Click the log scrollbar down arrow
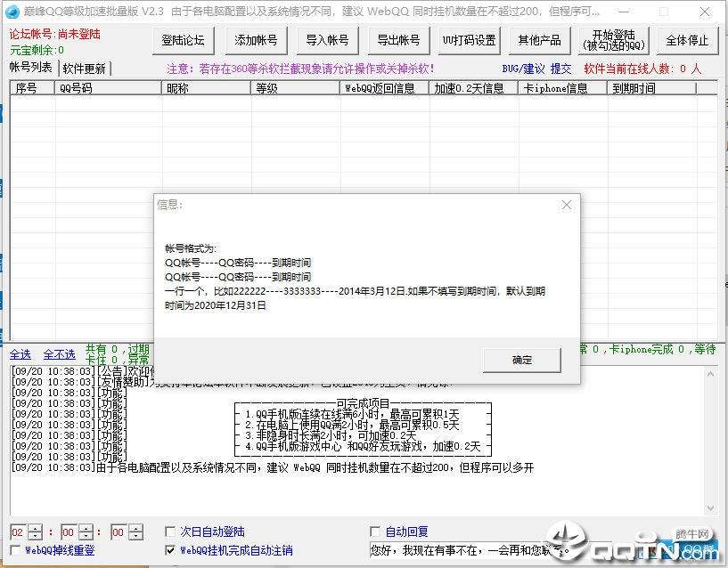The image size is (728, 568). point(710,508)
